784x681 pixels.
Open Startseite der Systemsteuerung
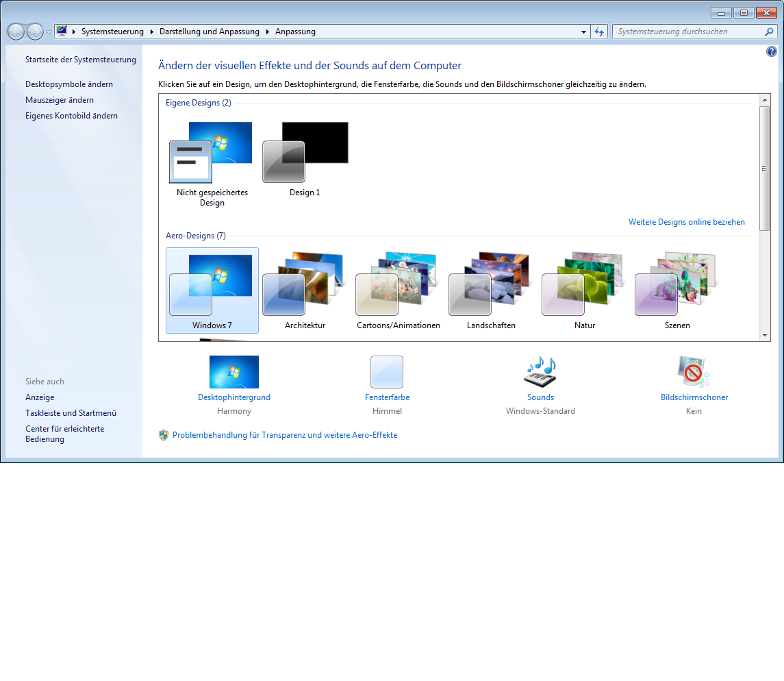coord(81,60)
